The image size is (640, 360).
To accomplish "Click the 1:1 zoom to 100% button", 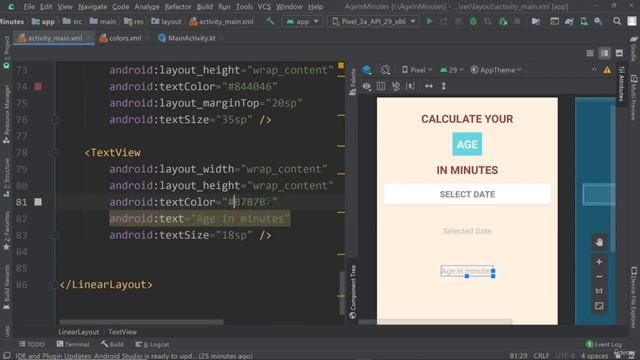I will click(599, 291).
